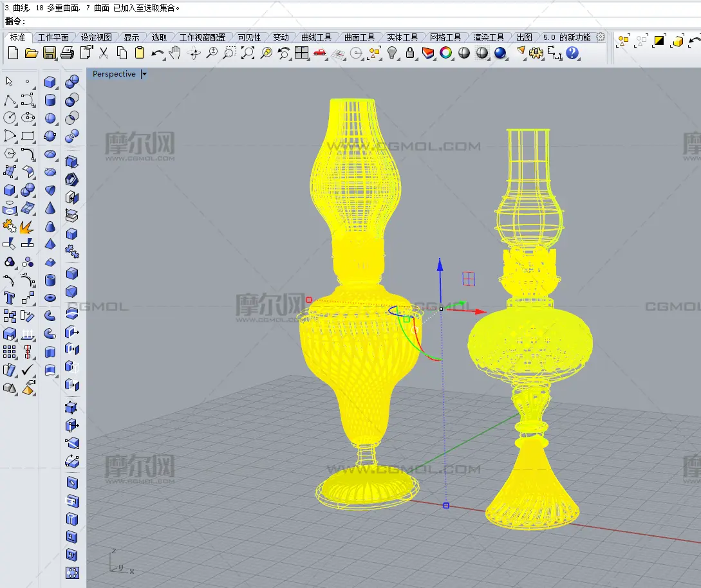Click the Perspective viewport title label
Screen dimensions: 701x588
coord(114,74)
